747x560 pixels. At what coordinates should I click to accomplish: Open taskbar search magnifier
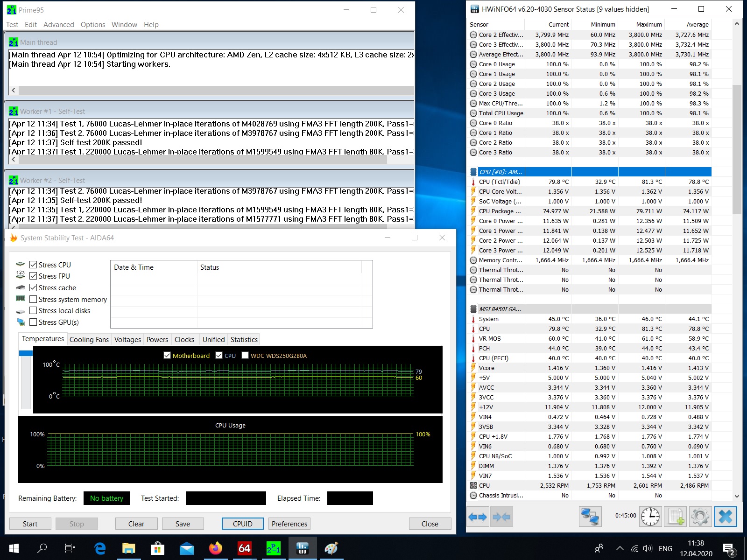[42, 548]
